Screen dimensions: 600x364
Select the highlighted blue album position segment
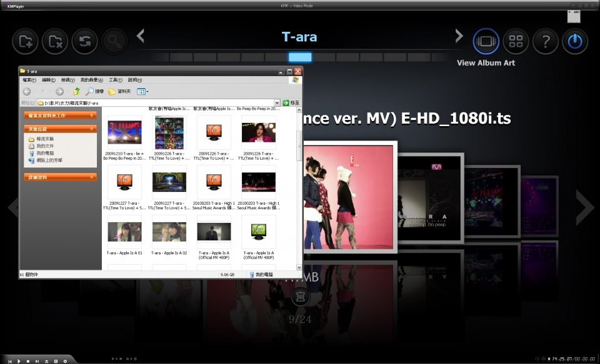coord(300,57)
